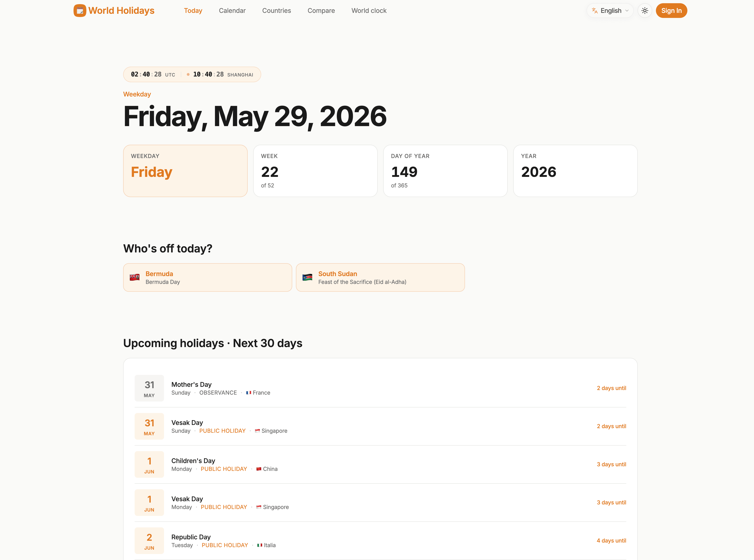Click the UTC and Shanghai clock pill
Viewport: 754px width, 560px height.
click(192, 74)
